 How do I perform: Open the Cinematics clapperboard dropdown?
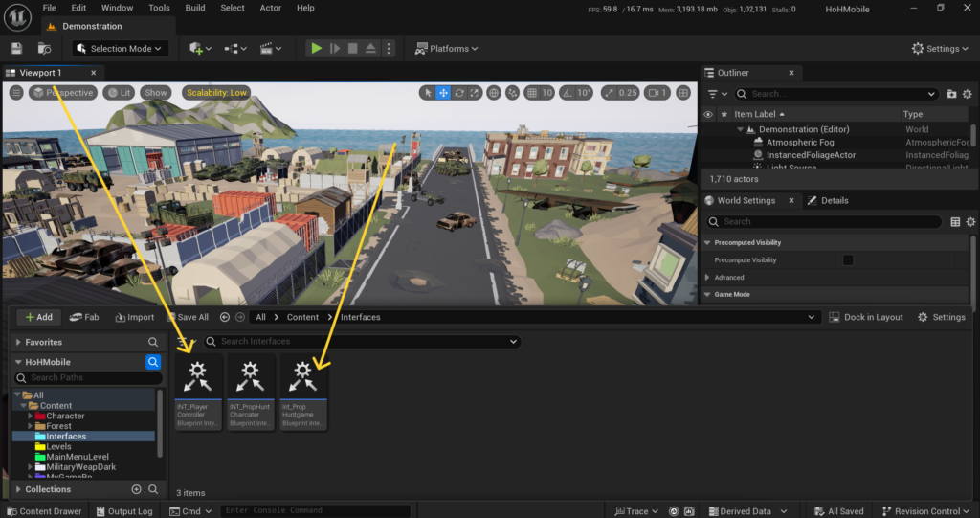click(271, 48)
